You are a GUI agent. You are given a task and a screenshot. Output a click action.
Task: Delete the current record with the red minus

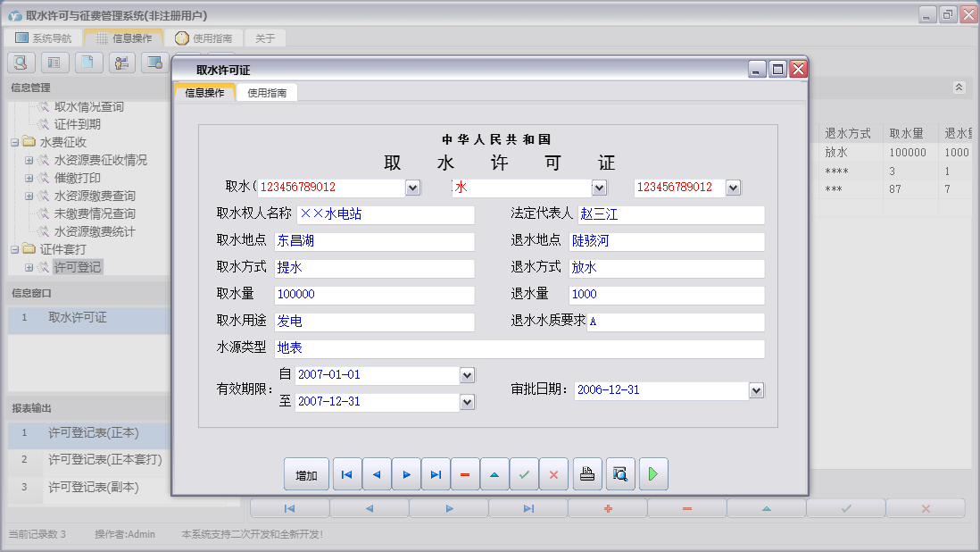465,473
